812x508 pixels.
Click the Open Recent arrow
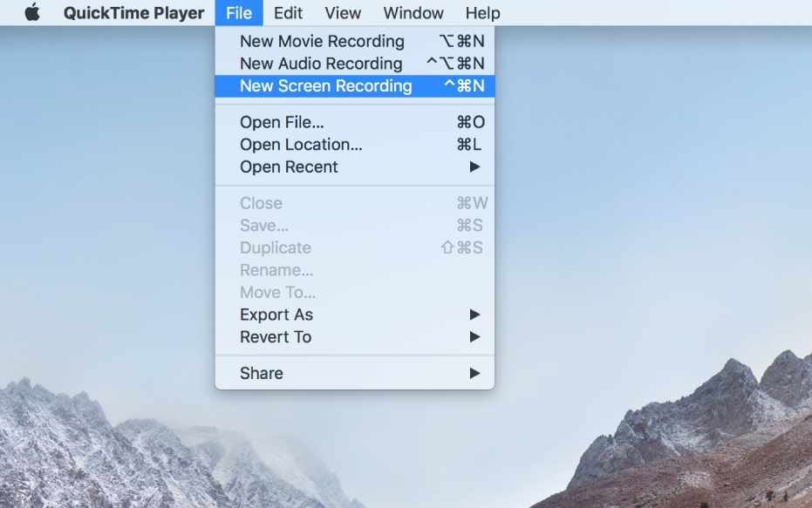click(x=475, y=167)
